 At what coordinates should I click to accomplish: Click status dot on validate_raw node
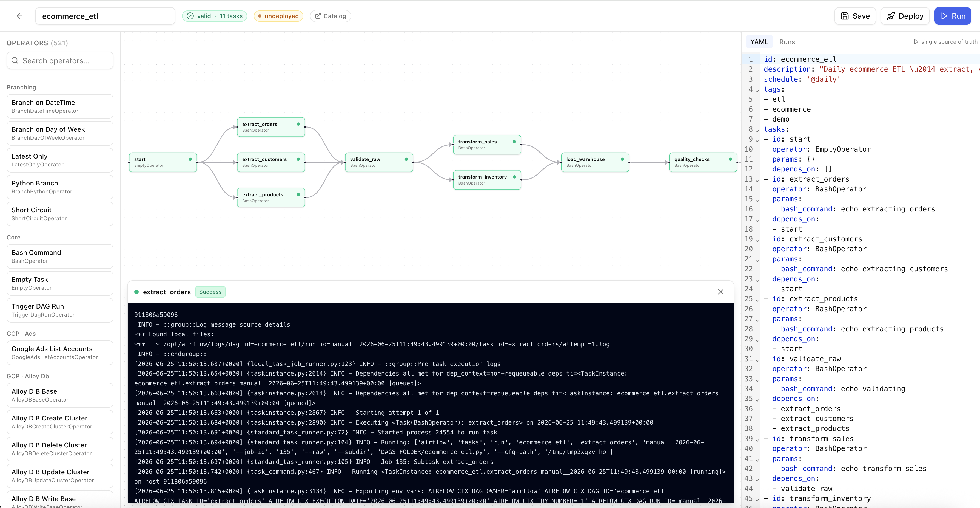[406, 159]
